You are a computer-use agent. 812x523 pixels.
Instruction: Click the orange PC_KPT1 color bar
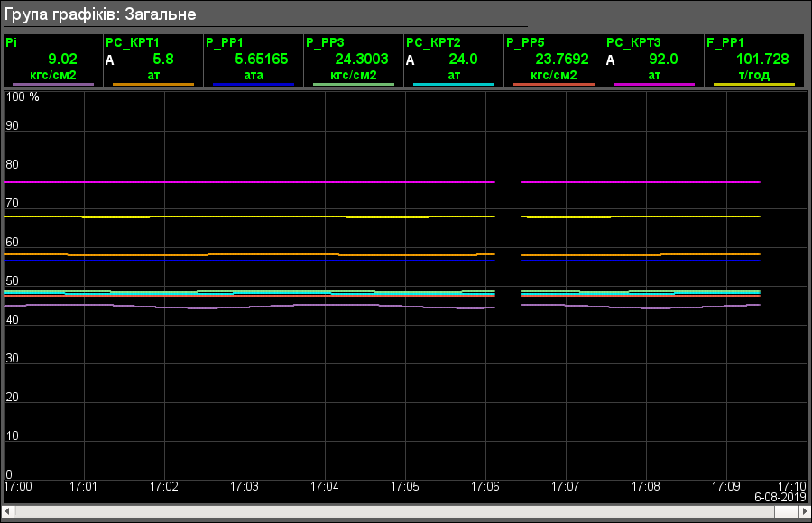click(x=153, y=84)
